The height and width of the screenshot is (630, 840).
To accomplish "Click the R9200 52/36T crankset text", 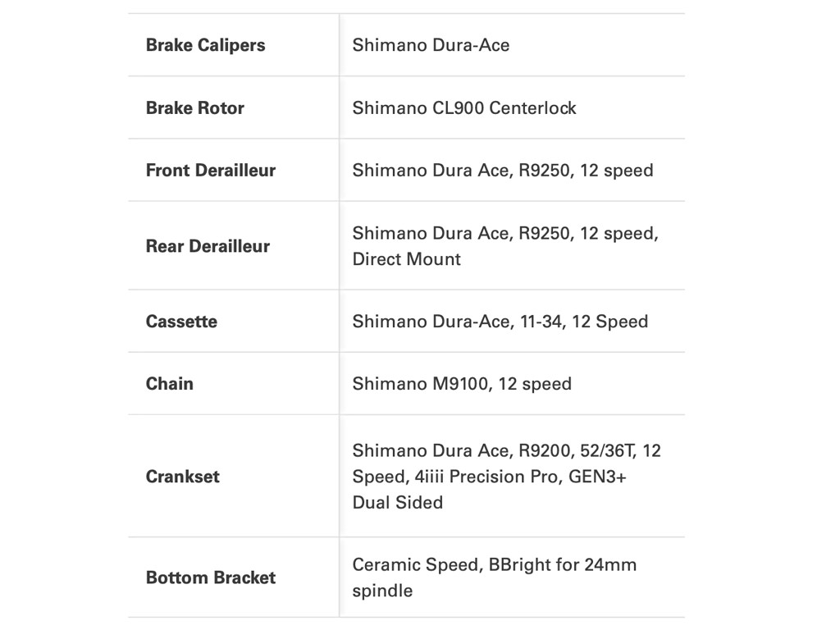I will [577, 450].
